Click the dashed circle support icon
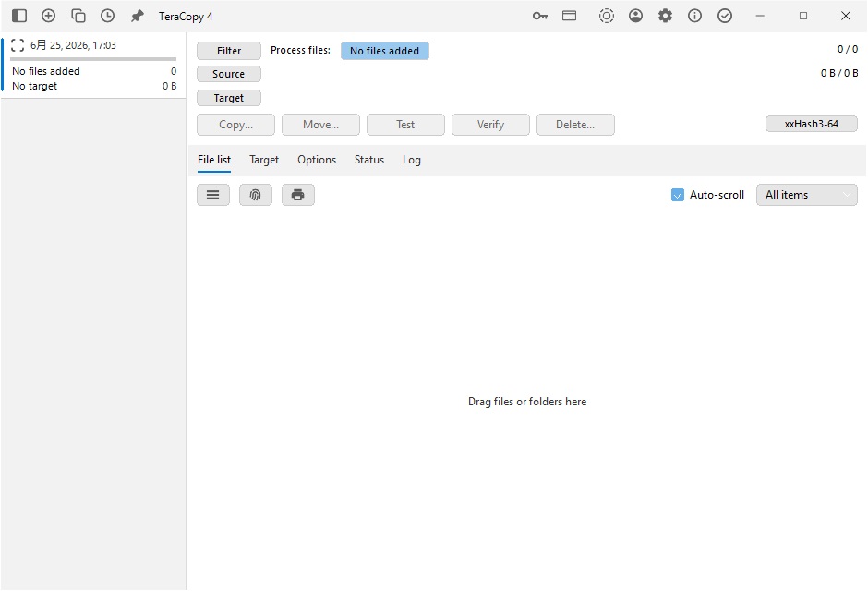The image size is (868, 591). tap(606, 16)
